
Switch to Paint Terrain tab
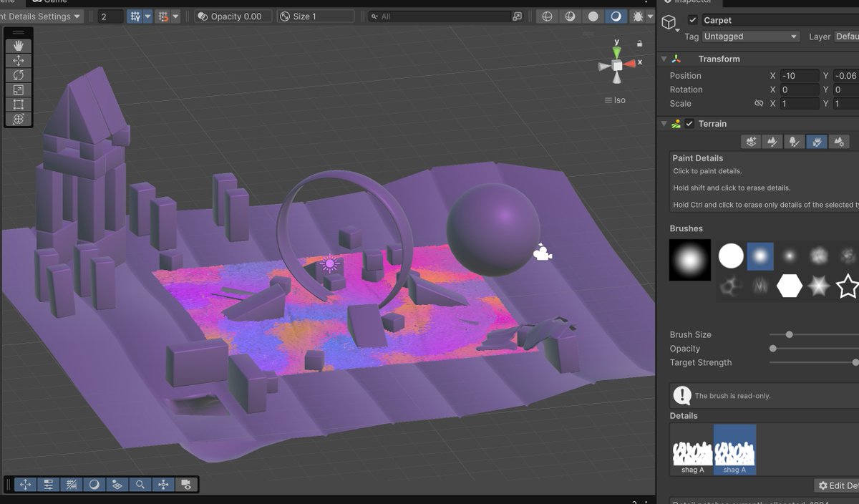point(772,142)
